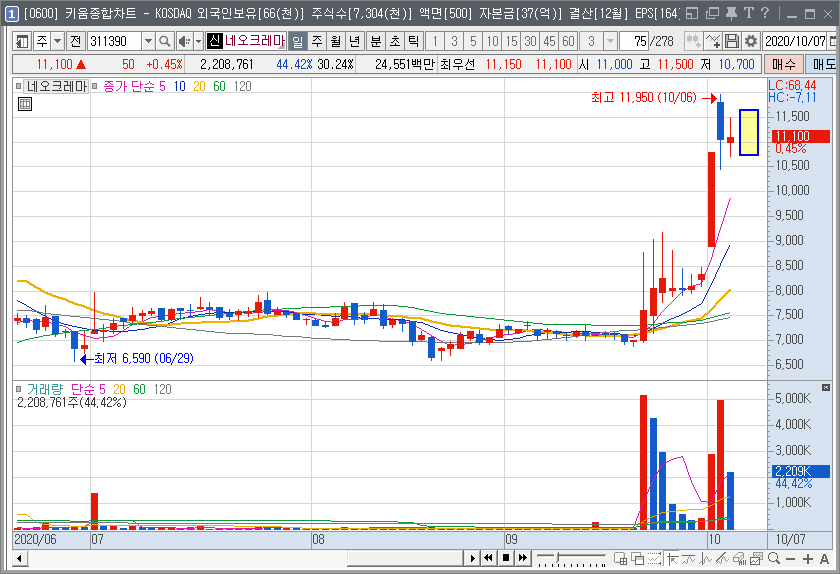The width and height of the screenshot is (840, 574).
Task: Open chart settings gear icon
Action: point(751,41)
